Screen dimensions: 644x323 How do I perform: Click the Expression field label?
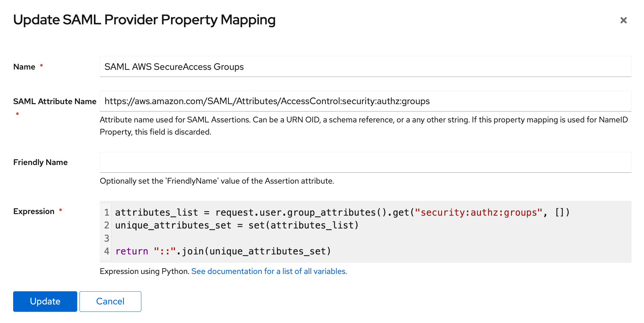click(34, 211)
